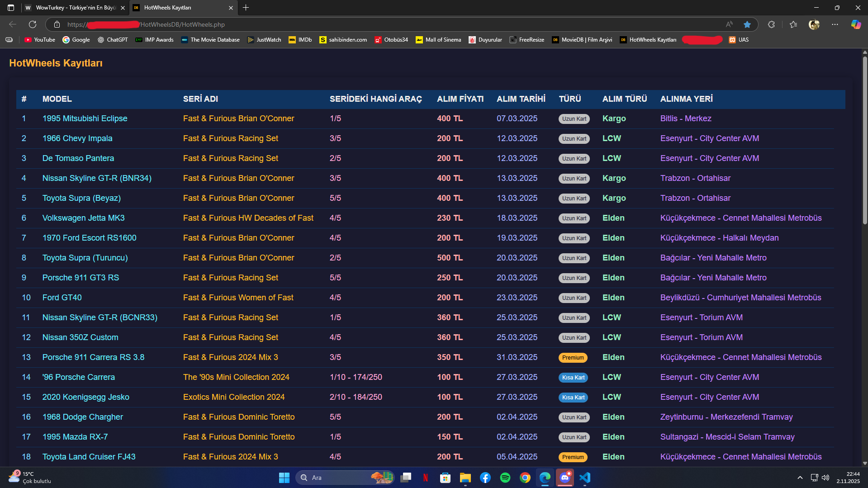This screenshot has width=868, height=488.
Task: Open the tab actions menu
Action: (11, 8)
